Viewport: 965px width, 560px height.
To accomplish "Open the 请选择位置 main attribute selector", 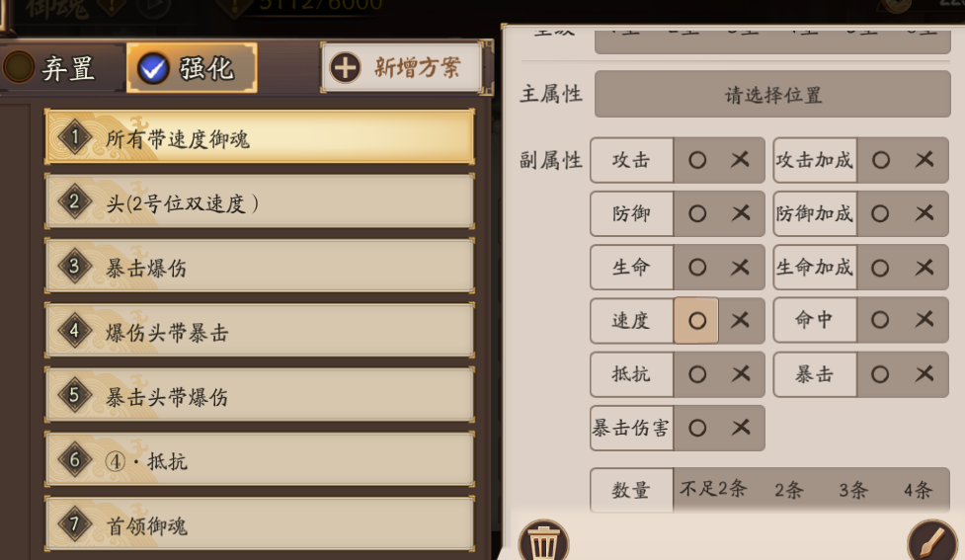I will pyautogui.click(x=773, y=96).
